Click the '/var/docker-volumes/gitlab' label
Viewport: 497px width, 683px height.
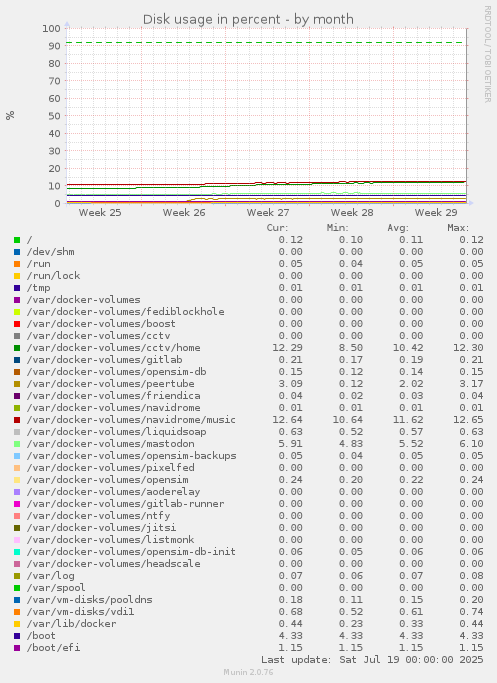tap(105, 360)
